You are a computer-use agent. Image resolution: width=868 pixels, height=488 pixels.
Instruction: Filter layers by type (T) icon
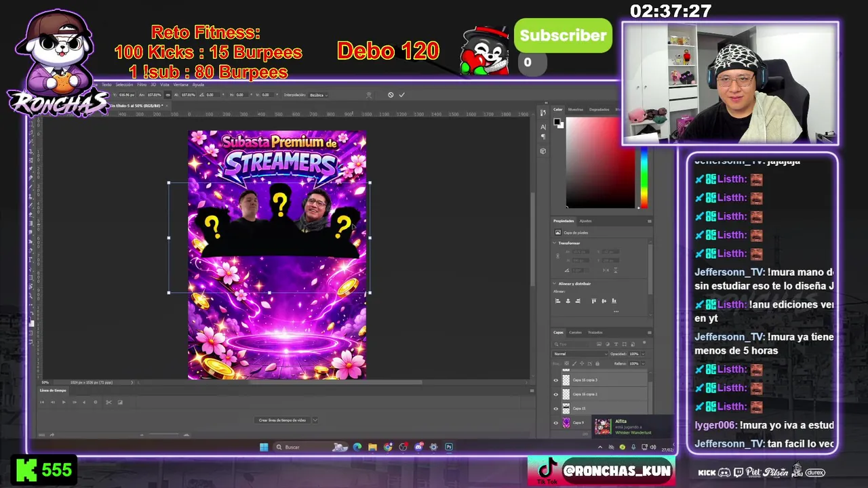(x=616, y=344)
